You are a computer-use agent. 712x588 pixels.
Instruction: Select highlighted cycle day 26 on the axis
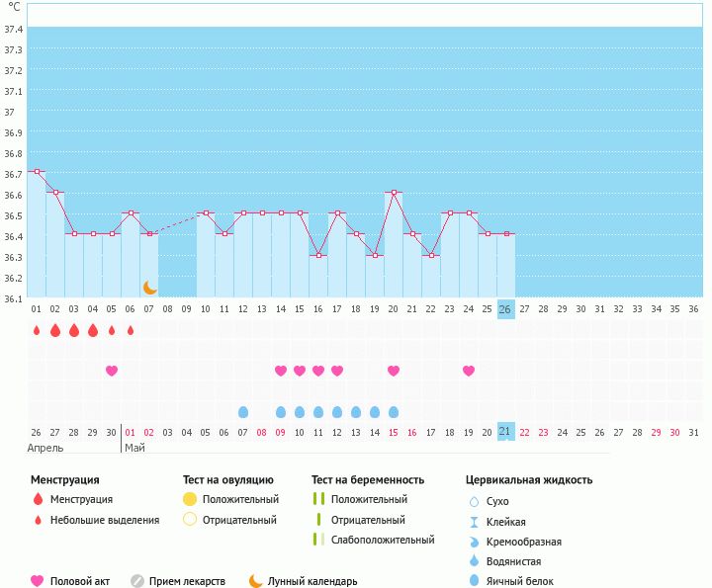click(505, 309)
